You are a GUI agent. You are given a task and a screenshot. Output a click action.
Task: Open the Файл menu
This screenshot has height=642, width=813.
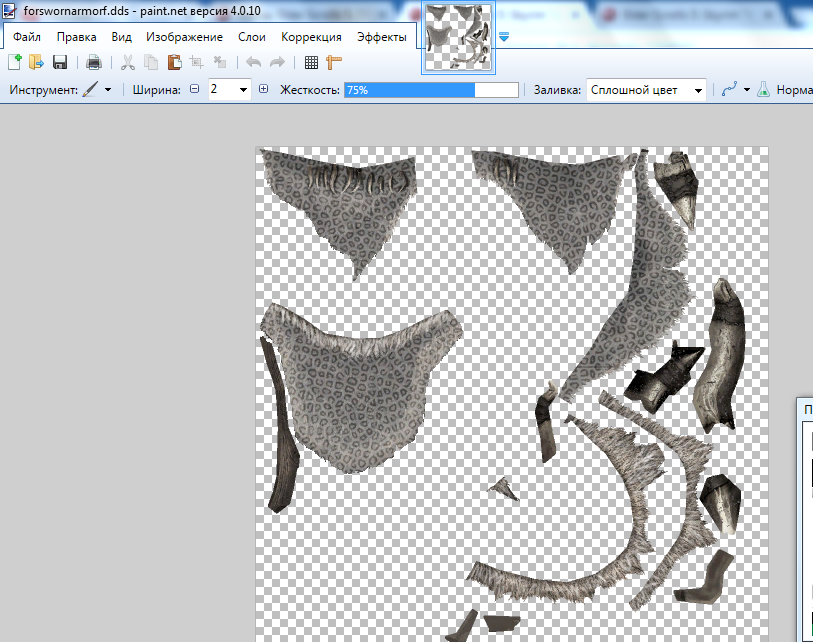click(27, 37)
